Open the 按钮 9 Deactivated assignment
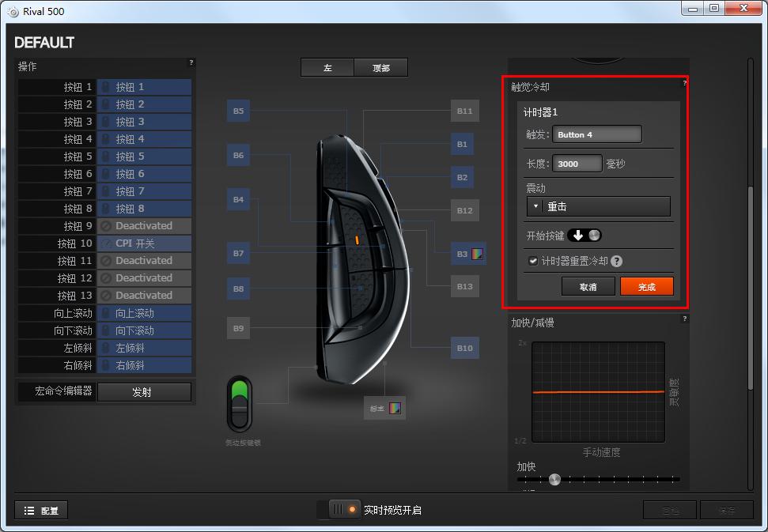 click(144, 226)
